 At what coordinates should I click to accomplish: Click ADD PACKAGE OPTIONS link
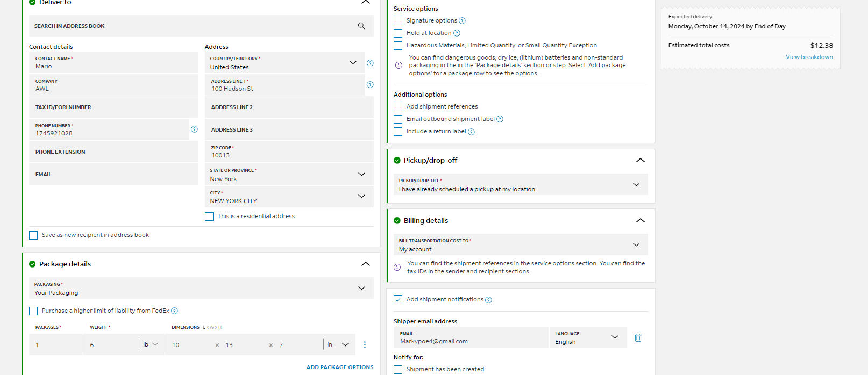(340, 367)
